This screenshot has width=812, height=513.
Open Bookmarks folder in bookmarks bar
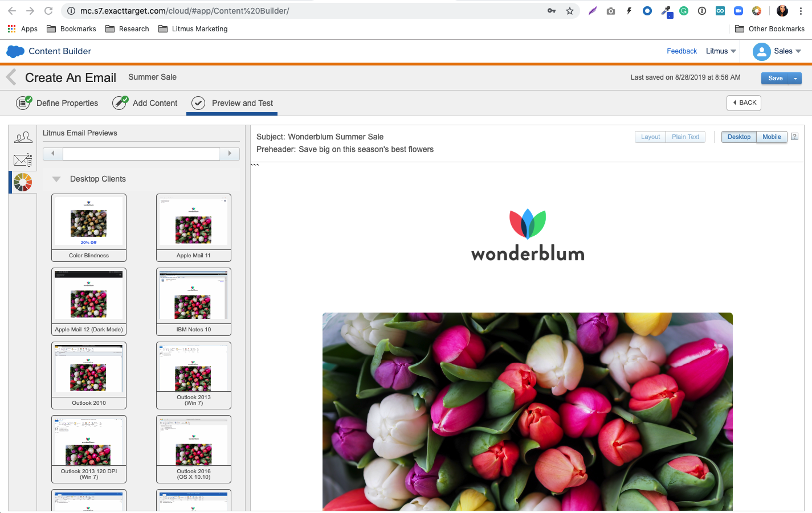[x=71, y=28]
